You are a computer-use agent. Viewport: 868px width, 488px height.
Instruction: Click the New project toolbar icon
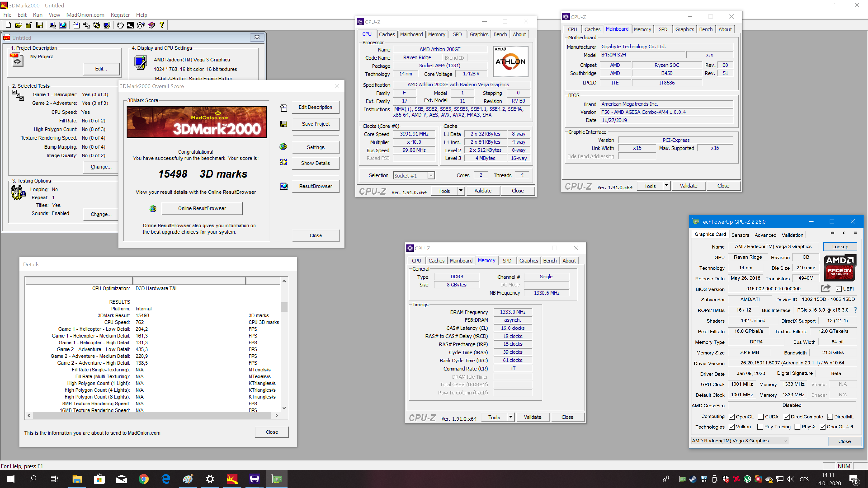(8, 25)
